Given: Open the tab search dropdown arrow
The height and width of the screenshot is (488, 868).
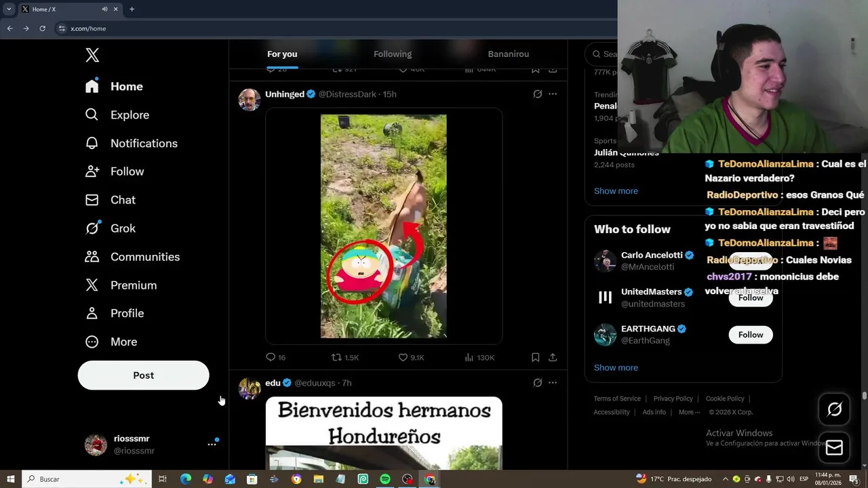Looking at the screenshot, I should (x=9, y=9).
